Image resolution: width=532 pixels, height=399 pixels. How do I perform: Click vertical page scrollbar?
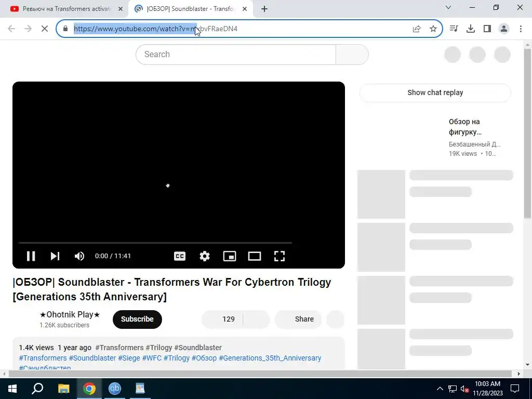click(x=527, y=134)
